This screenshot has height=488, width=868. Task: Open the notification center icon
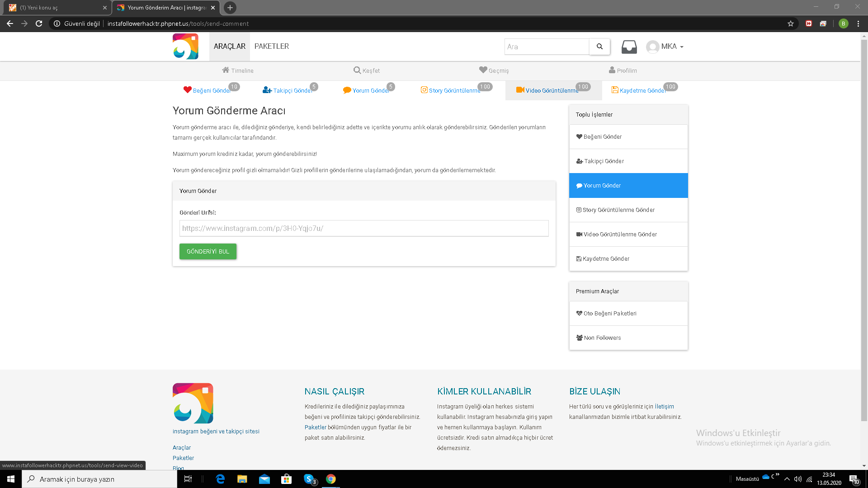point(854,479)
